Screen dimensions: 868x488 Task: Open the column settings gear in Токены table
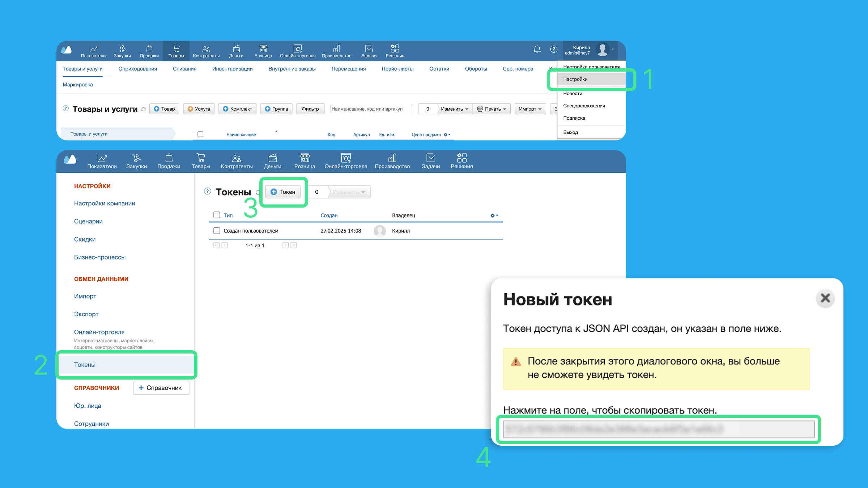pyautogui.click(x=494, y=215)
